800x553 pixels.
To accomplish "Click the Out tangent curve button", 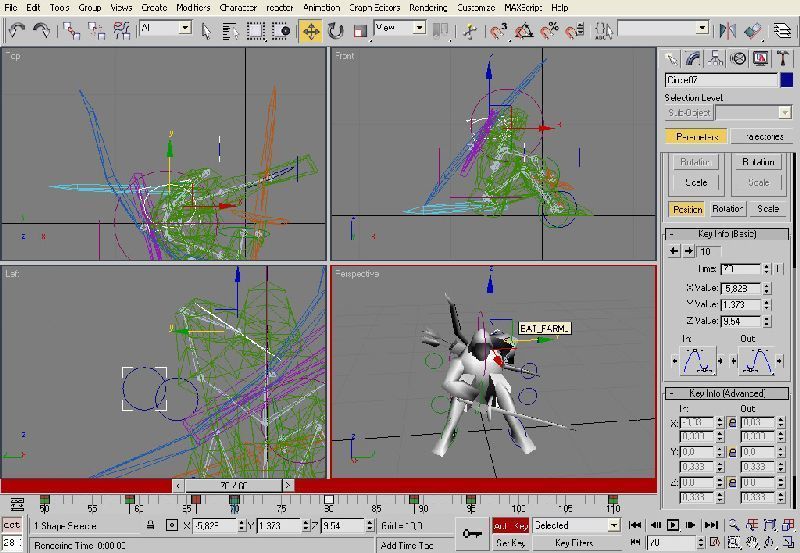I will click(x=757, y=361).
